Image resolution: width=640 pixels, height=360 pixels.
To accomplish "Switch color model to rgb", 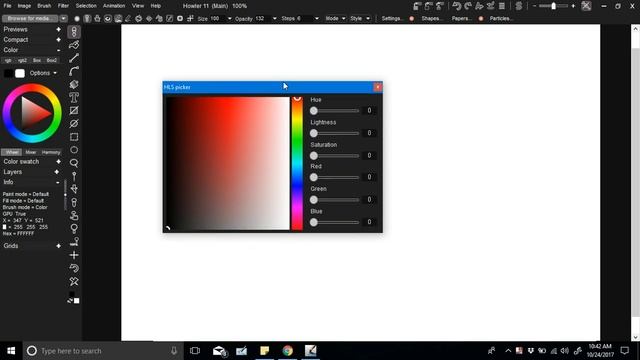I will point(8,60).
